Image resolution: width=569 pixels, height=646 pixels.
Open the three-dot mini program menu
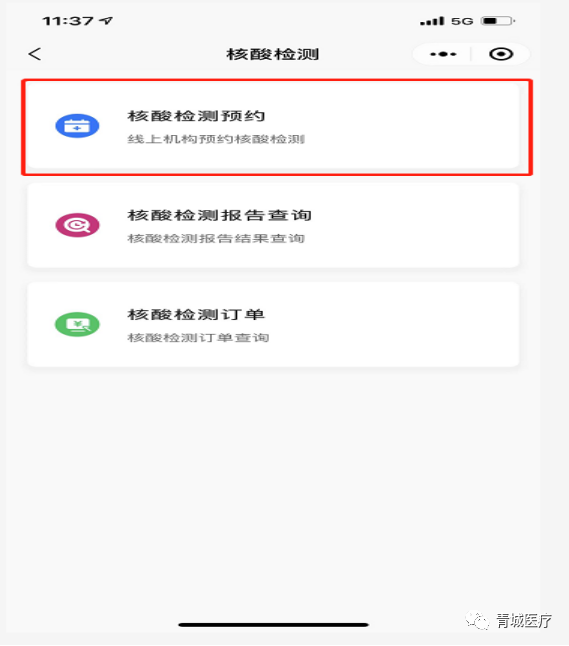[x=443, y=54]
